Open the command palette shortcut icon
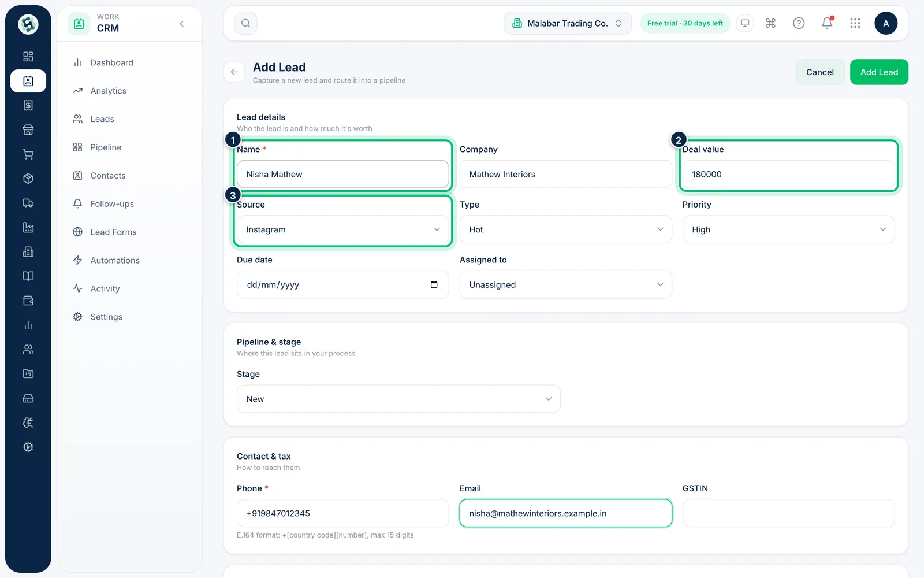Image resolution: width=924 pixels, height=578 pixels. tap(770, 23)
